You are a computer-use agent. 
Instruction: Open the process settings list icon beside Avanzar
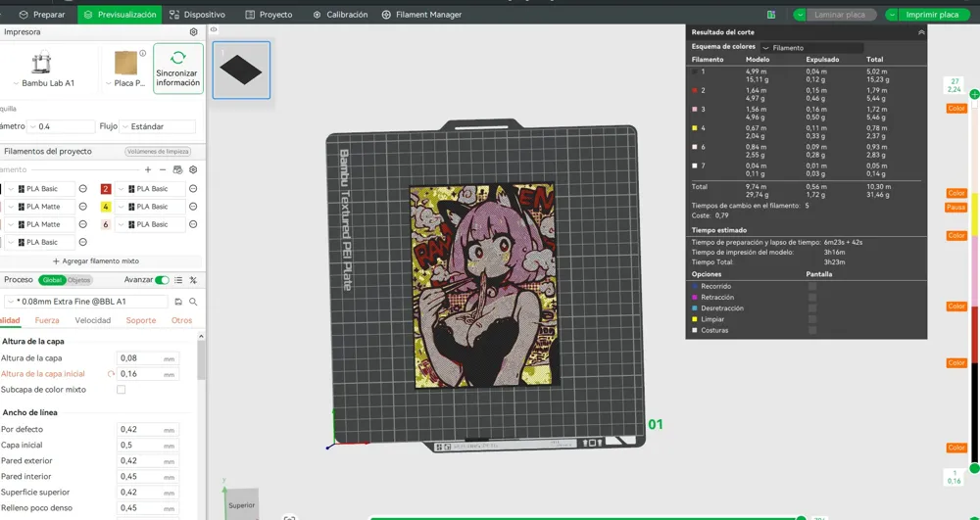coord(178,280)
